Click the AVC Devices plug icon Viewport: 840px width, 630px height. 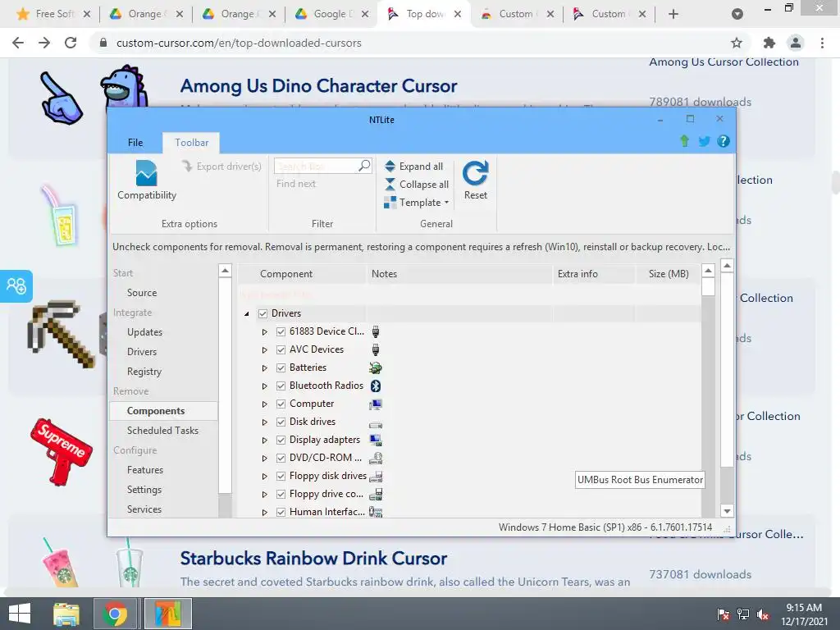point(376,349)
